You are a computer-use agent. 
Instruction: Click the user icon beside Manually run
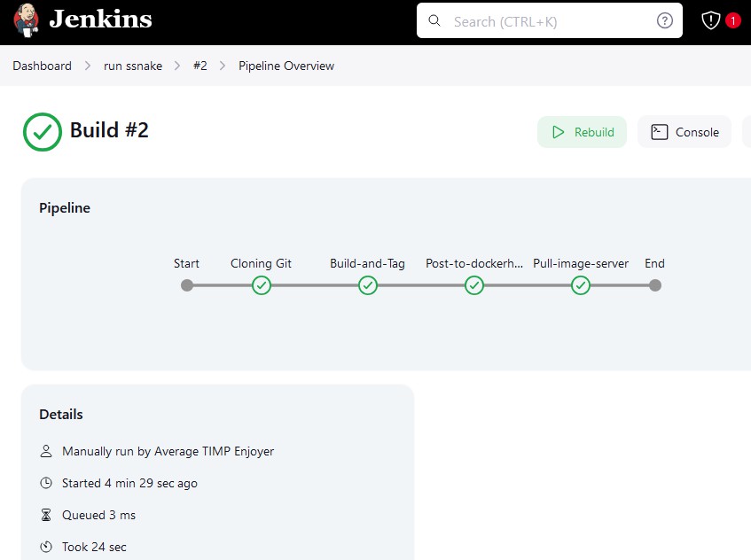46,451
